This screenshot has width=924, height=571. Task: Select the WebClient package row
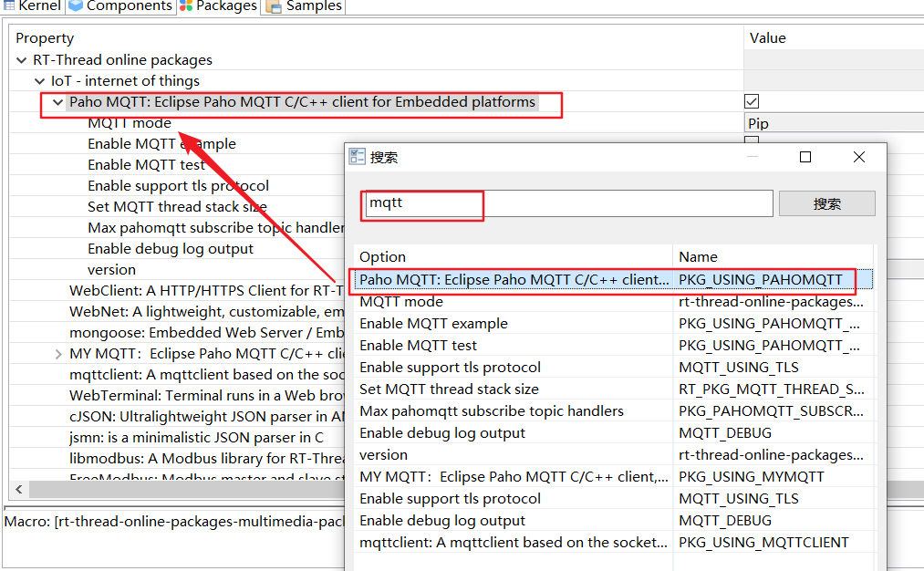(207, 290)
